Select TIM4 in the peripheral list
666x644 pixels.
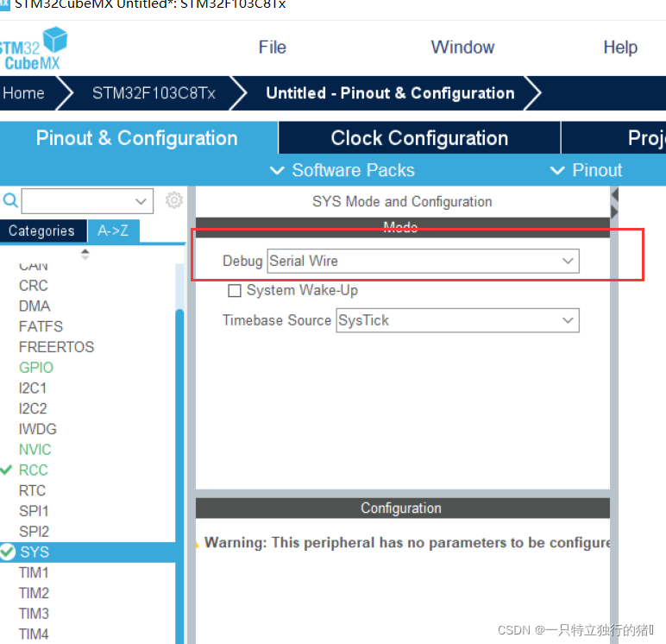click(34, 634)
